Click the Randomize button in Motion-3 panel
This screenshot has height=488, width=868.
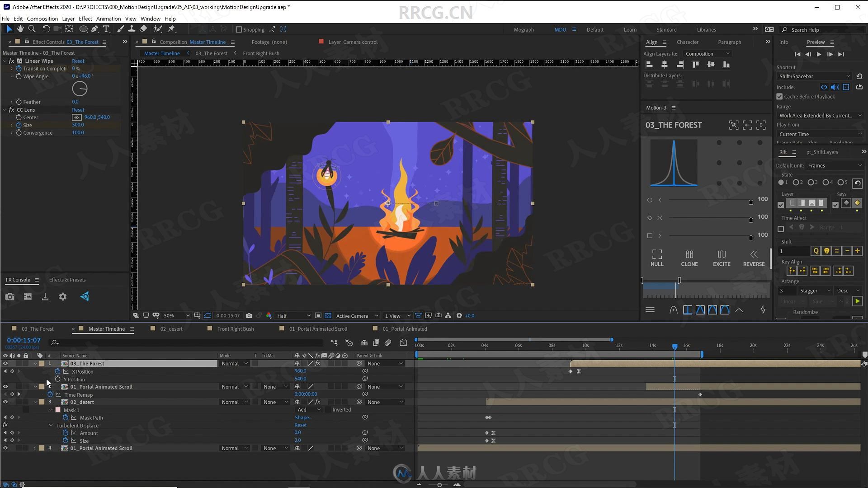(806, 312)
